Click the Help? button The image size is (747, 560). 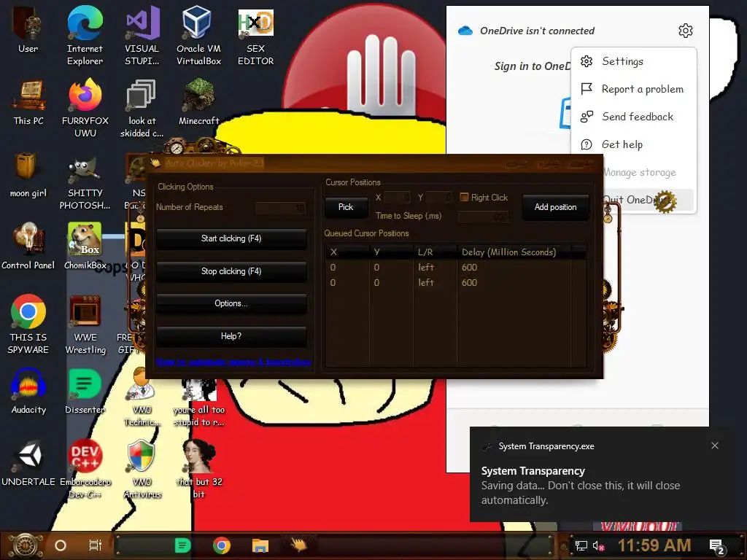(x=231, y=336)
